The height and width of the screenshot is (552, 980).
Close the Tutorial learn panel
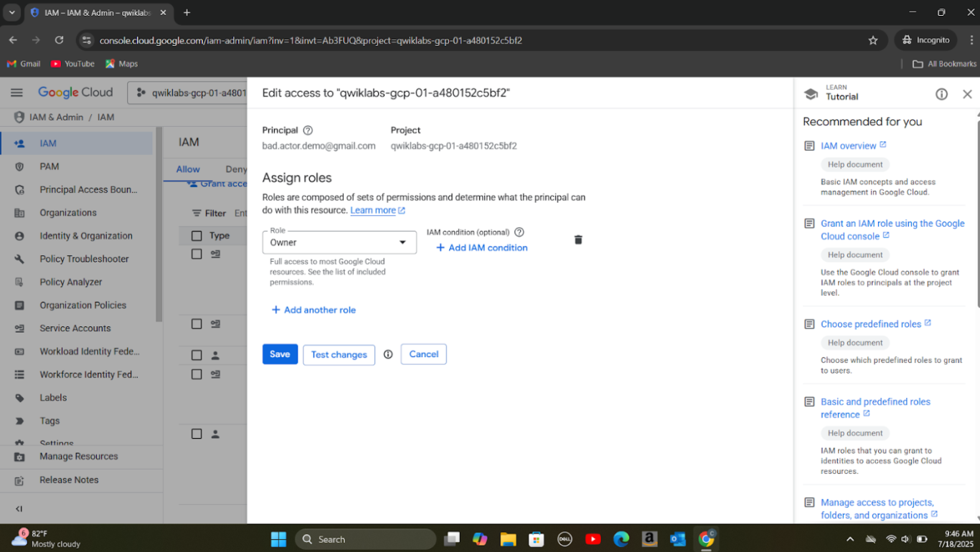(967, 95)
